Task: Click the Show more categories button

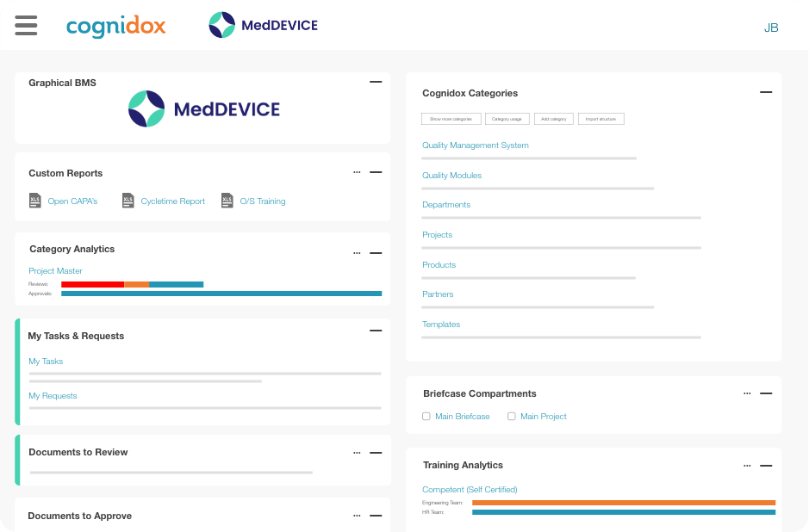Action: coord(451,119)
